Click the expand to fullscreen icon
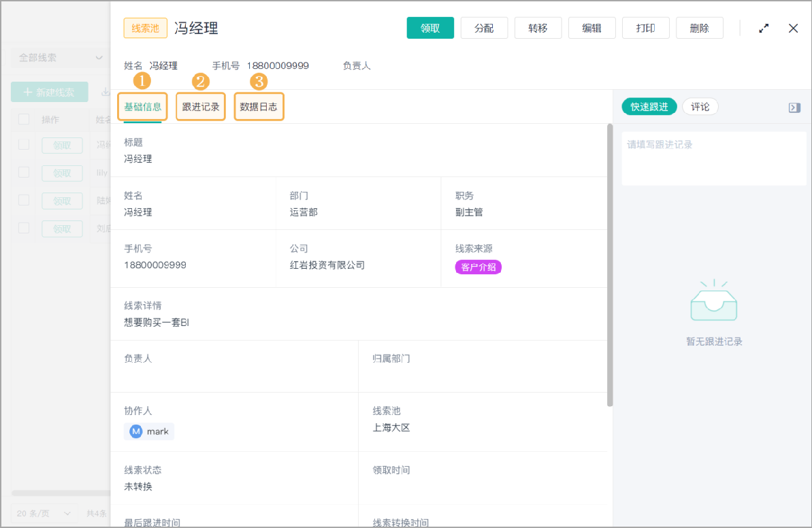Image resolution: width=812 pixels, height=528 pixels. 763,28
